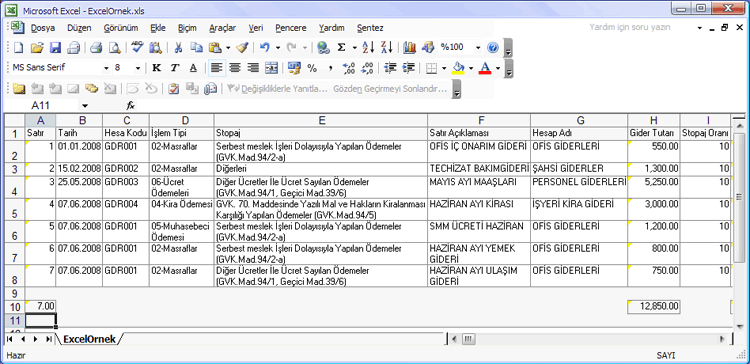Click the help search box
750x364 pixels.
pos(640,27)
